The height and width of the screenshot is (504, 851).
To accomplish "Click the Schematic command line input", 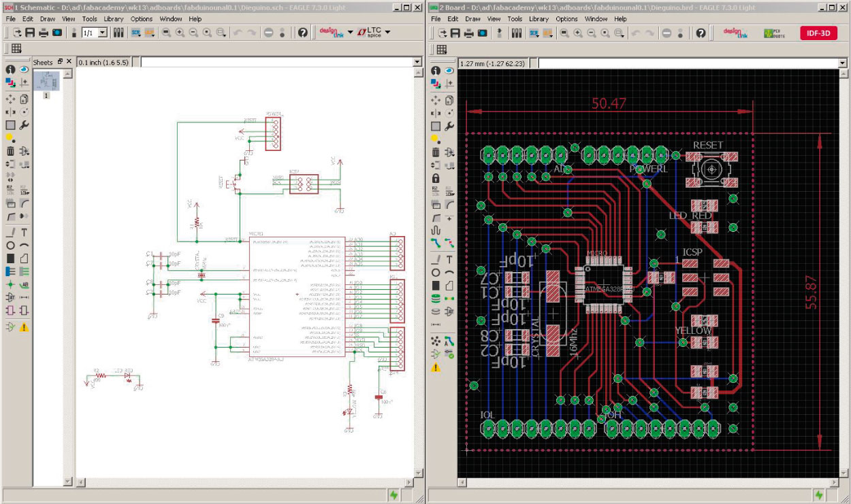I will [276, 62].
